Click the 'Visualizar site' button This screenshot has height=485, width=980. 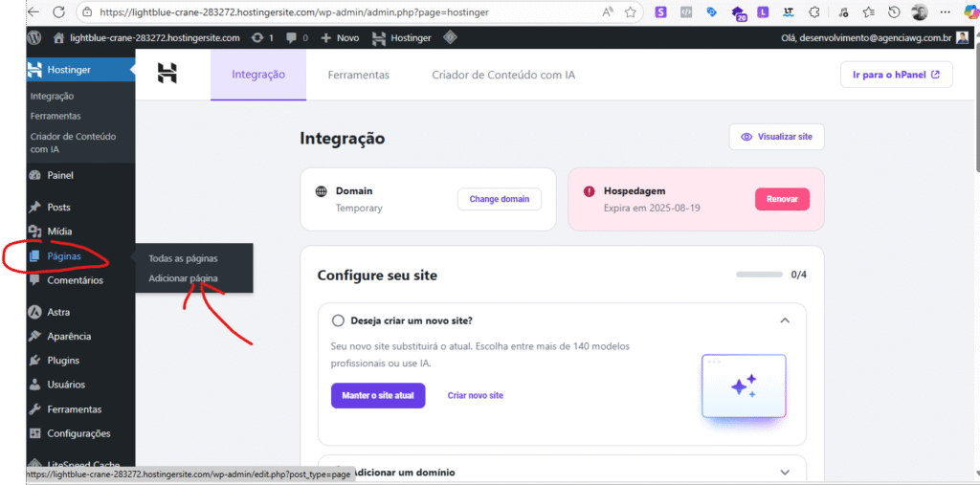(x=776, y=137)
